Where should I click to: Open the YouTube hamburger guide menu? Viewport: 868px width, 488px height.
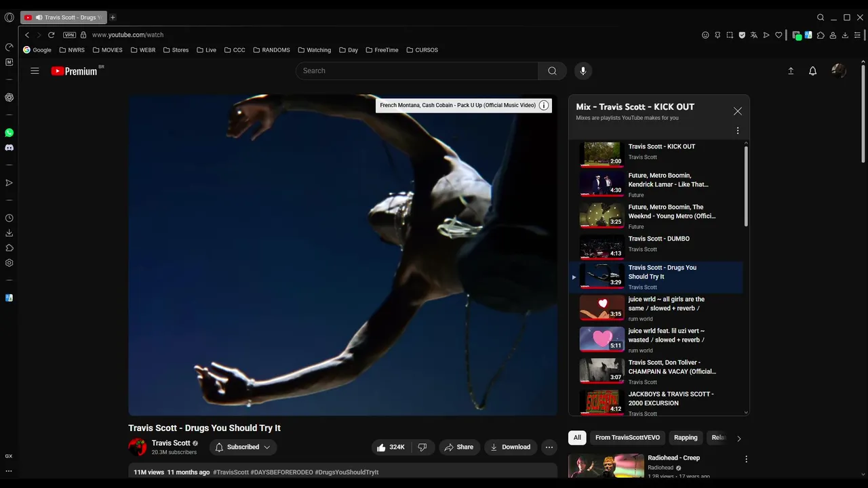pos(35,70)
